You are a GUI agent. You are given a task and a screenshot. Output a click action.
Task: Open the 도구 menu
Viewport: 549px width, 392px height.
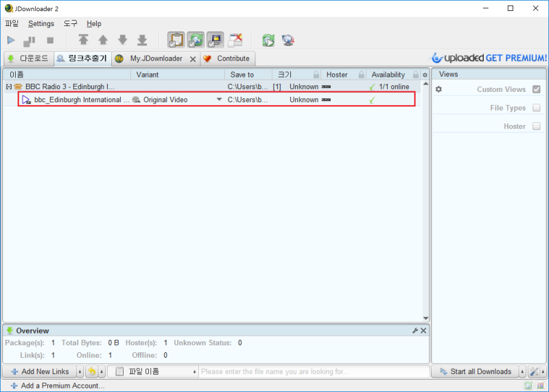tap(71, 23)
